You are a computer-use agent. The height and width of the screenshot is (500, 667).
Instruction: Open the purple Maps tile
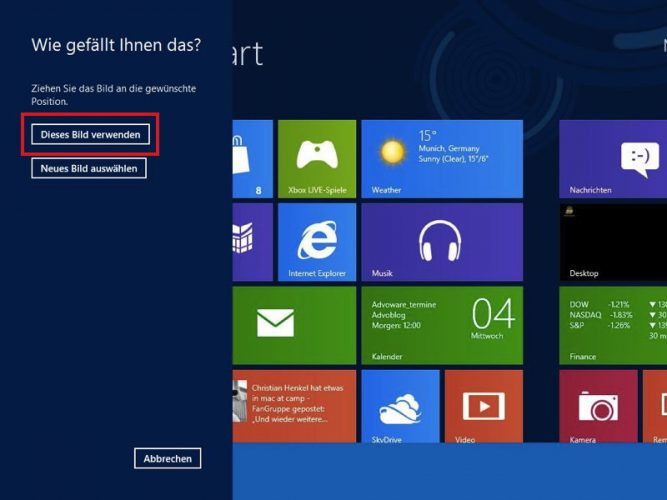pyautogui.click(x=253, y=242)
